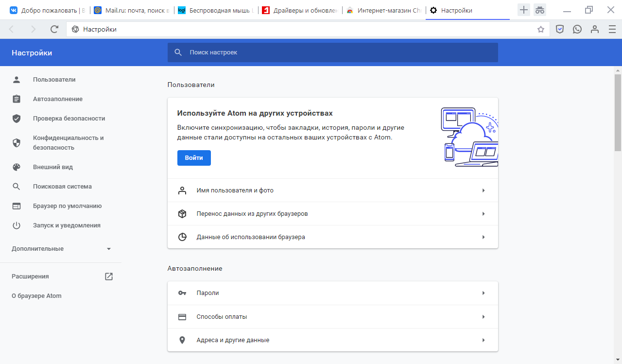Click the palette icon for Внешний вид

point(17,167)
